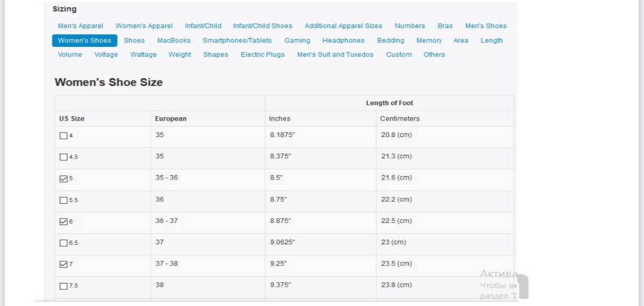Select the size 6.5 checkbox
This screenshot has height=306, width=644.
pyautogui.click(x=63, y=243)
